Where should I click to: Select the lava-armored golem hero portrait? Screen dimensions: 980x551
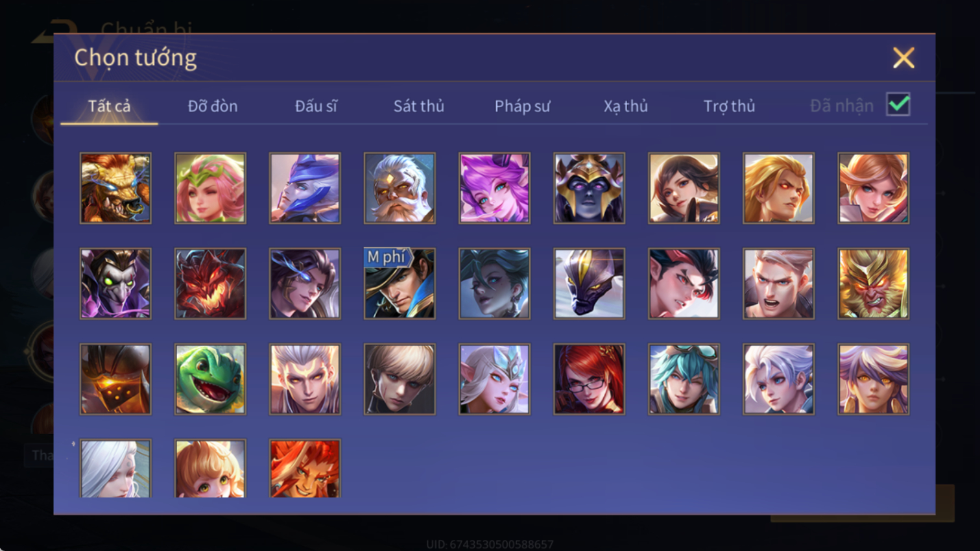pos(115,379)
